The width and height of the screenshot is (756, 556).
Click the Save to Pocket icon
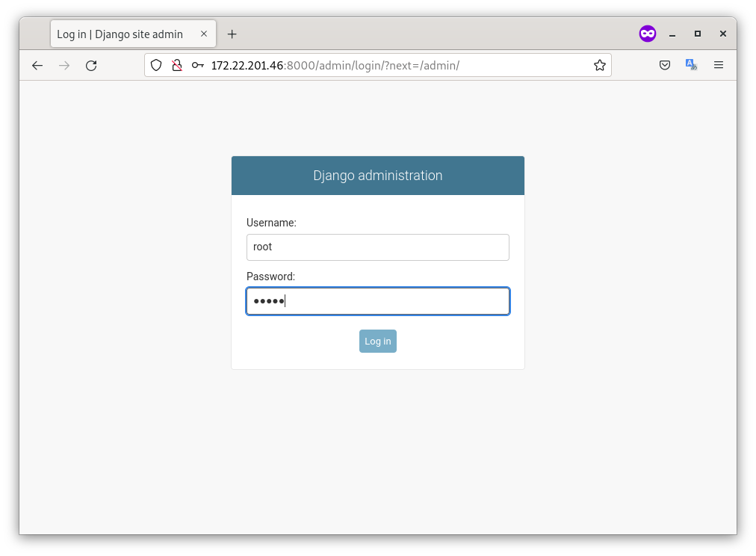coord(665,66)
